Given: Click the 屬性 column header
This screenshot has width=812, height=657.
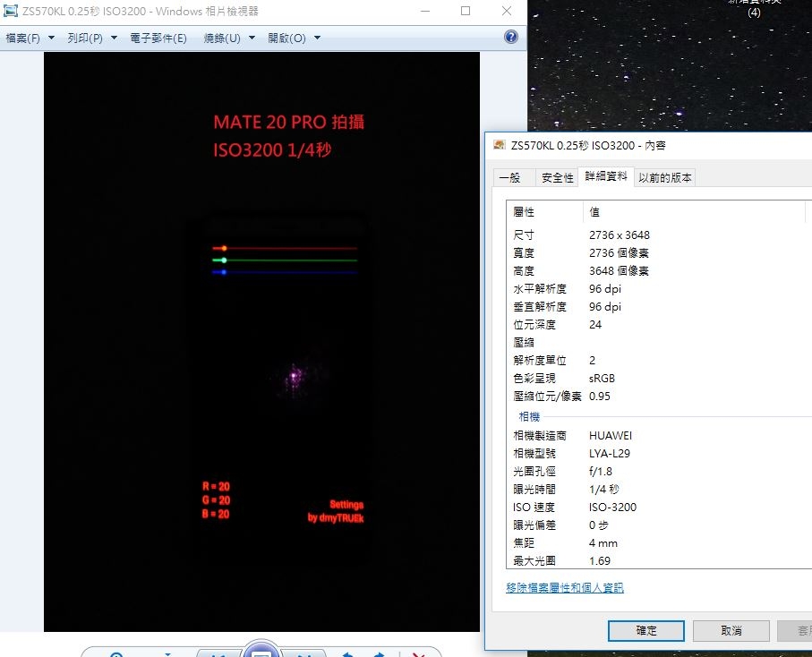Looking at the screenshot, I should pos(545,212).
